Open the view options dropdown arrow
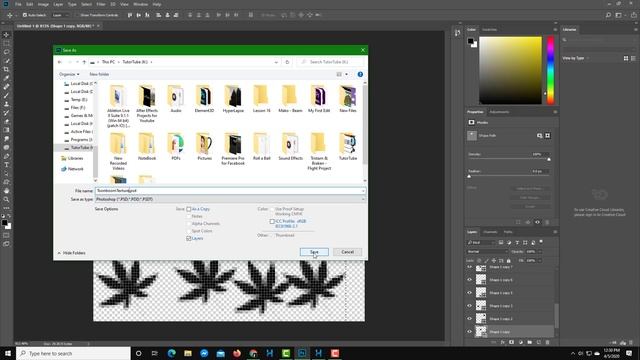 point(347,74)
